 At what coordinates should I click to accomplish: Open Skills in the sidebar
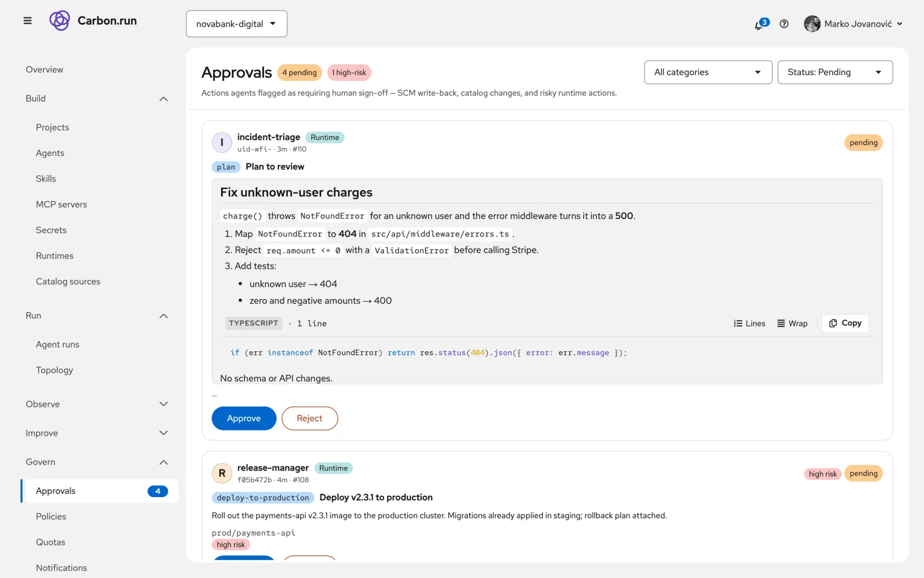pos(46,179)
